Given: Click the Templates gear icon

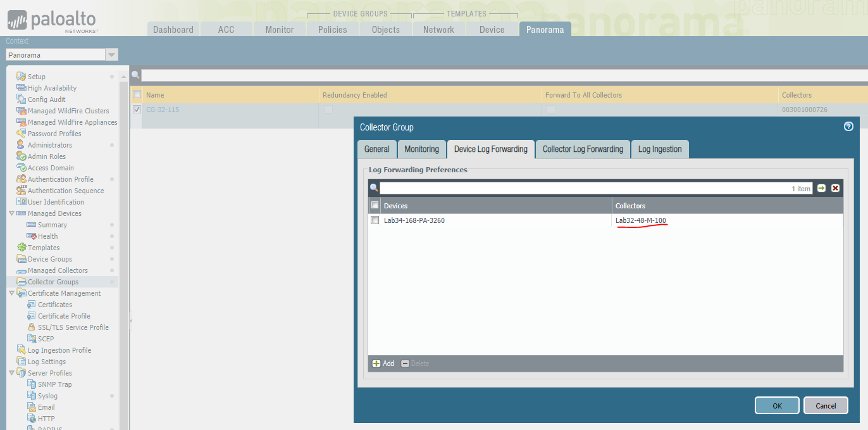Looking at the screenshot, I should coord(22,248).
